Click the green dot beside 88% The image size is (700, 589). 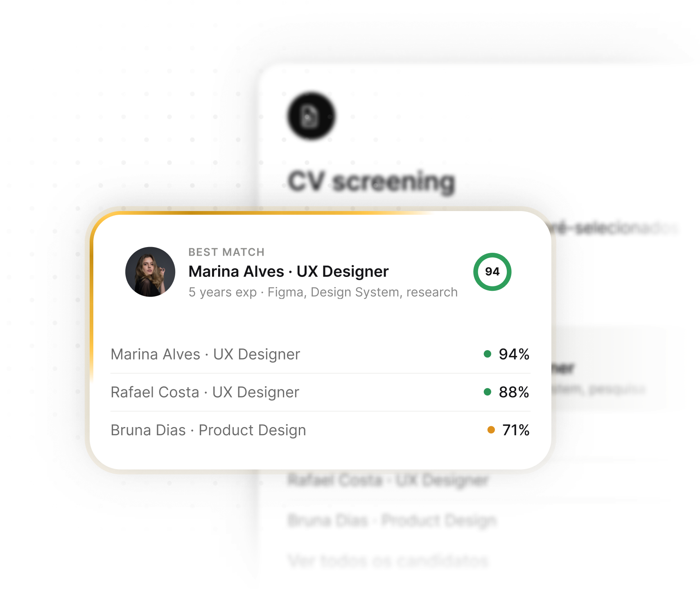487,392
